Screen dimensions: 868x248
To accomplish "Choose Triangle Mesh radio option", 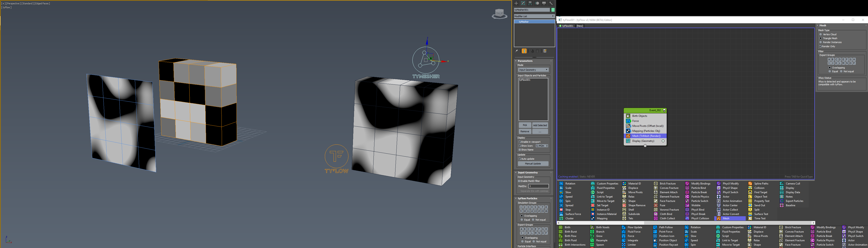I will click(821, 38).
